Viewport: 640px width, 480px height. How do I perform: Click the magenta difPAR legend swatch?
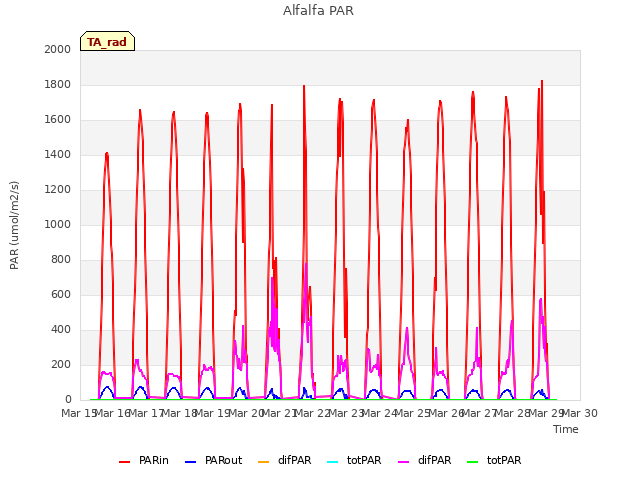click(x=404, y=462)
